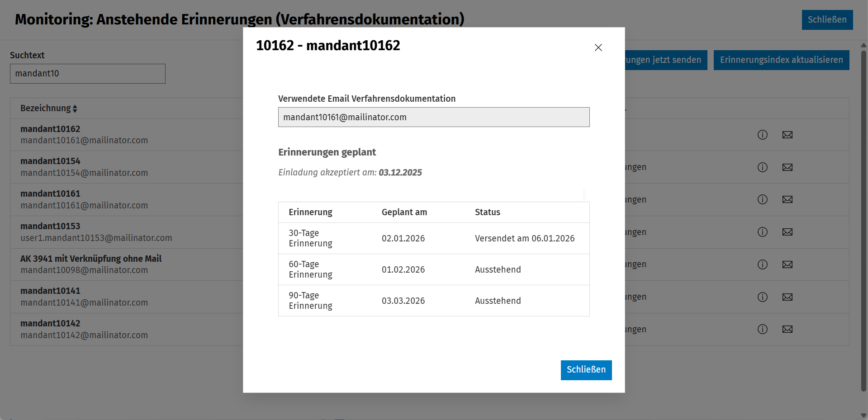Click user1.mandant10153@mailinator.com email text
Viewport: 868px width, 420px height.
(x=96, y=238)
